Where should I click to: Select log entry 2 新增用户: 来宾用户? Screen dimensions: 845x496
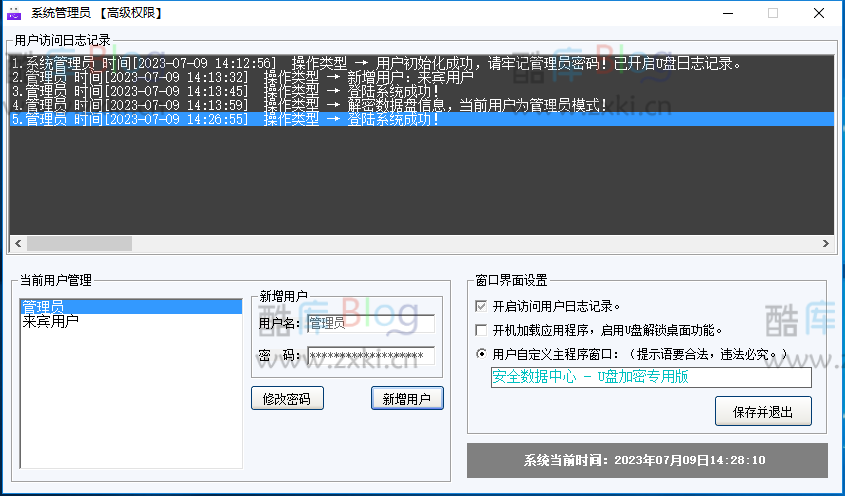pyautogui.click(x=421, y=77)
